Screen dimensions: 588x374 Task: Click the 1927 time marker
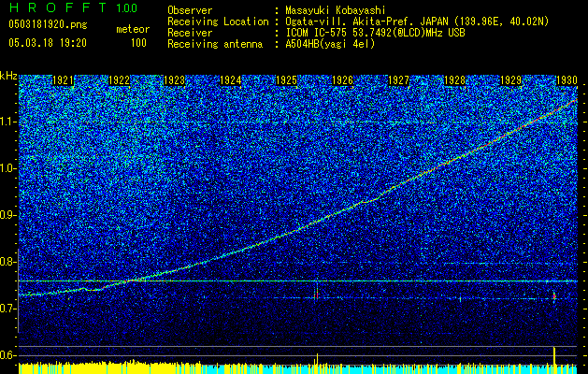[398, 80]
